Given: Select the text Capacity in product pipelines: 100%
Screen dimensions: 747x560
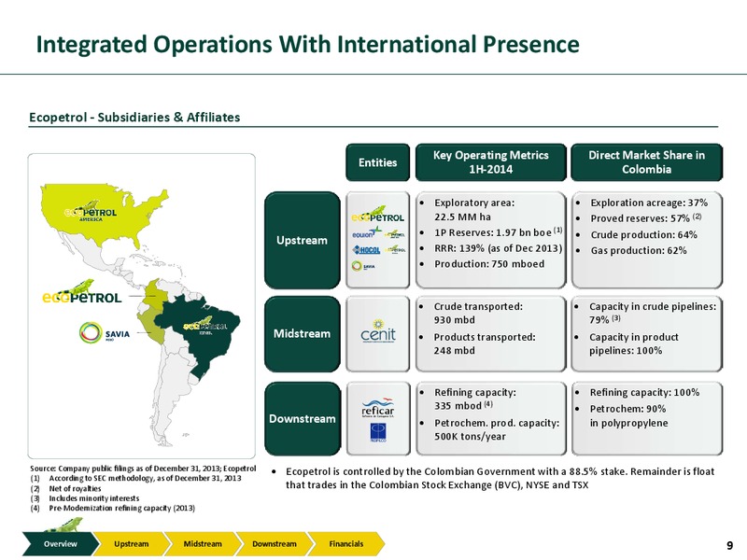Looking at the screenshot, I should [634, 343].
